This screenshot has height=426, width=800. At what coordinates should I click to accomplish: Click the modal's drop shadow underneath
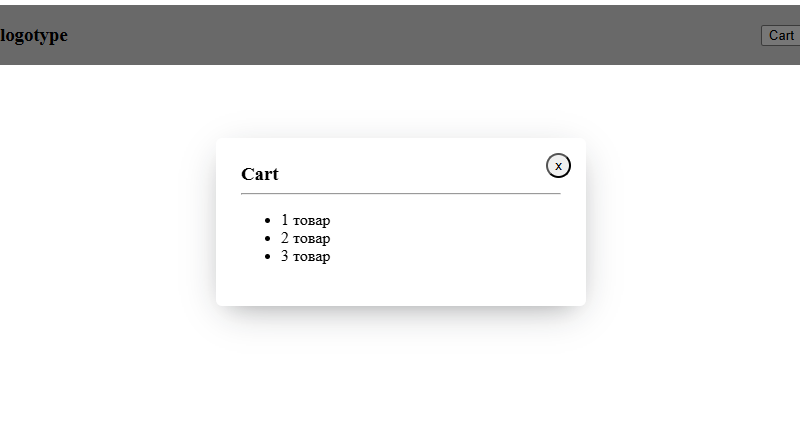click(400, 316)
